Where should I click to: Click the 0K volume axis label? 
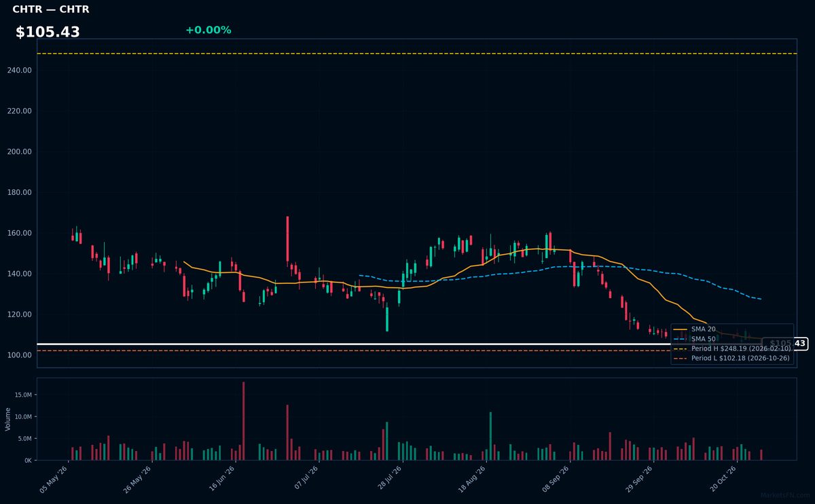pyautogui.click(x=28, y=461)
